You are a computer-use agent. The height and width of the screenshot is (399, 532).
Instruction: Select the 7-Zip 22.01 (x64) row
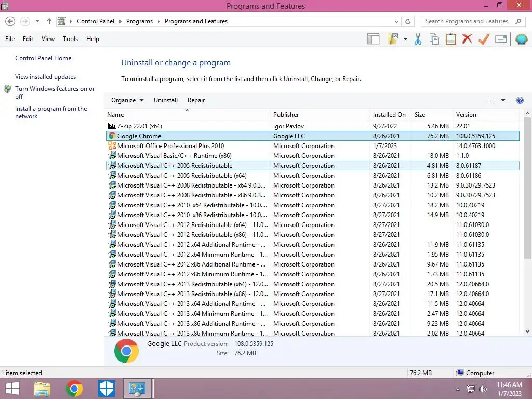point(312,126)
